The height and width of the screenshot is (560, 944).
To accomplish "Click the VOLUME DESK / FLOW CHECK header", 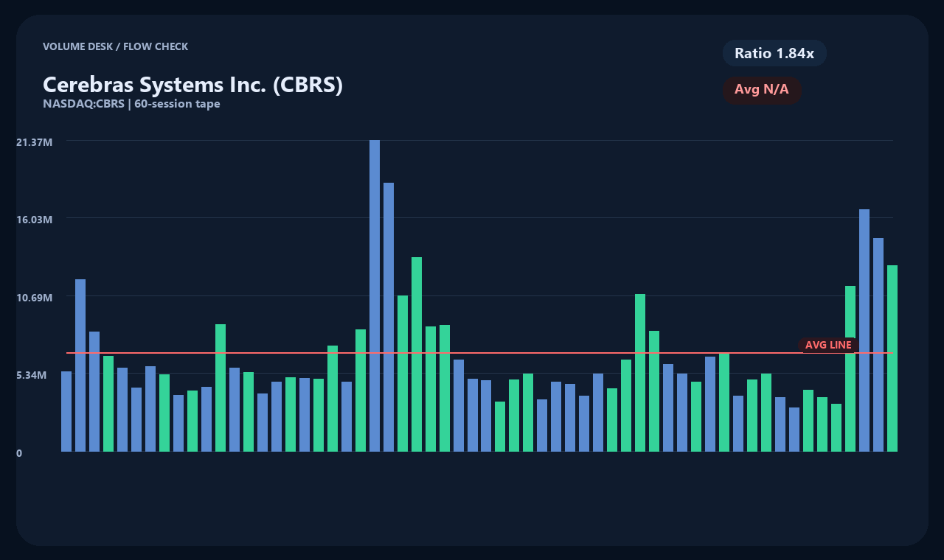I will (x=116, y=46).
